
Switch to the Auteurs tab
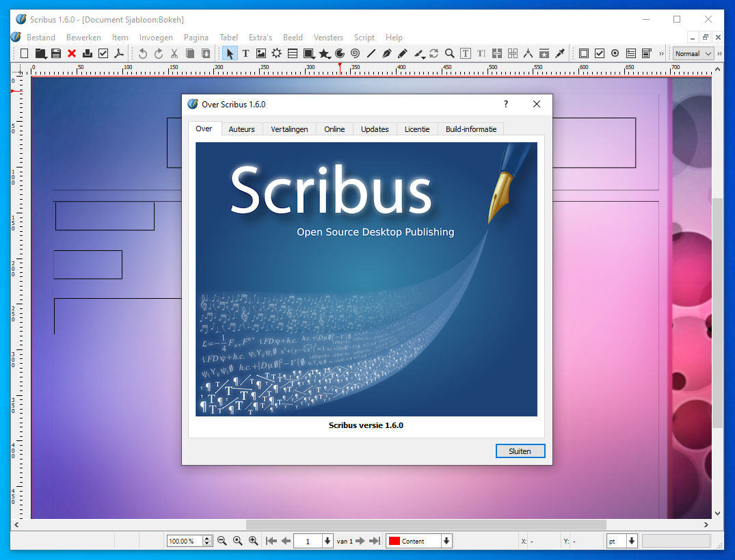coord(241,129)
